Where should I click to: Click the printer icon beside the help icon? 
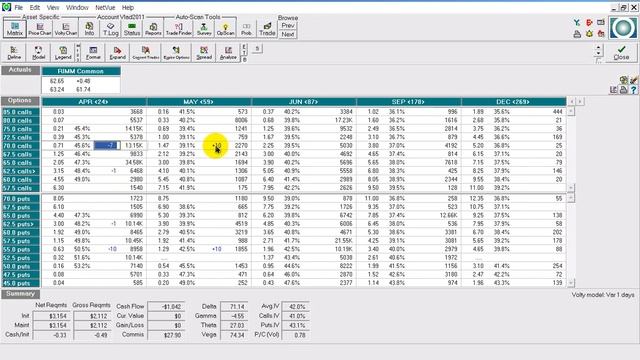pyautogui.click(x=623, y=90)
